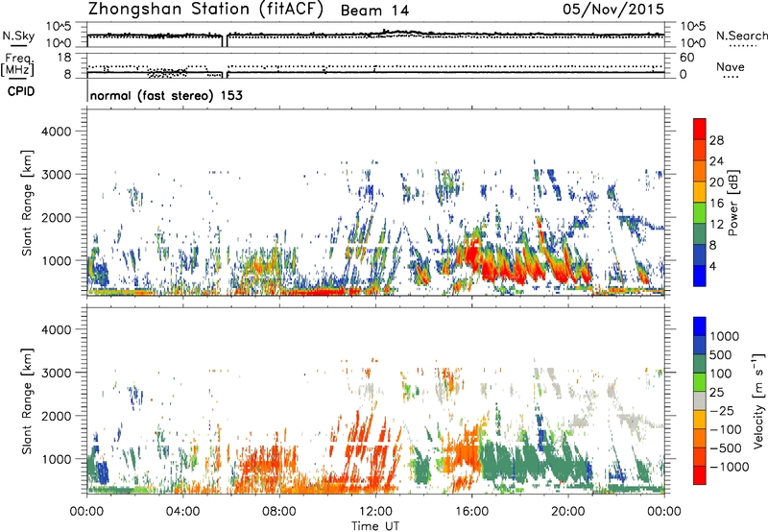Click the '-1000' tick on Velocity colorbar
Screen dimensions: 768x532
point(729,467)
